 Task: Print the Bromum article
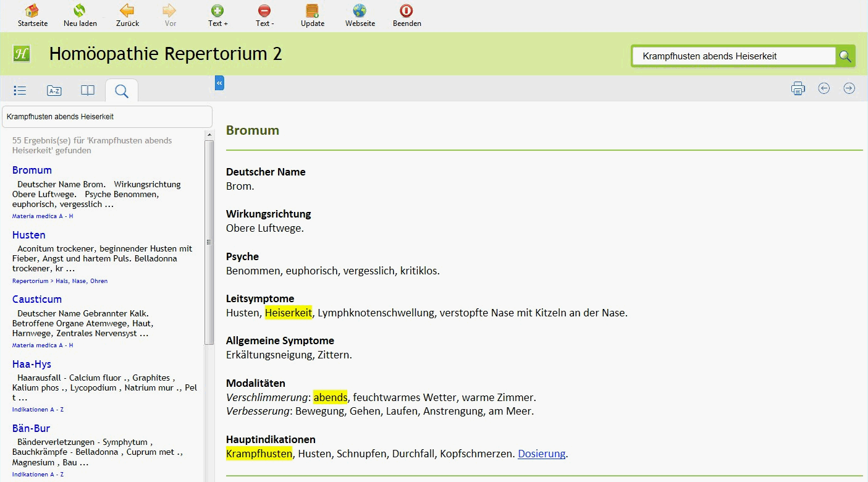coord(798,88)
